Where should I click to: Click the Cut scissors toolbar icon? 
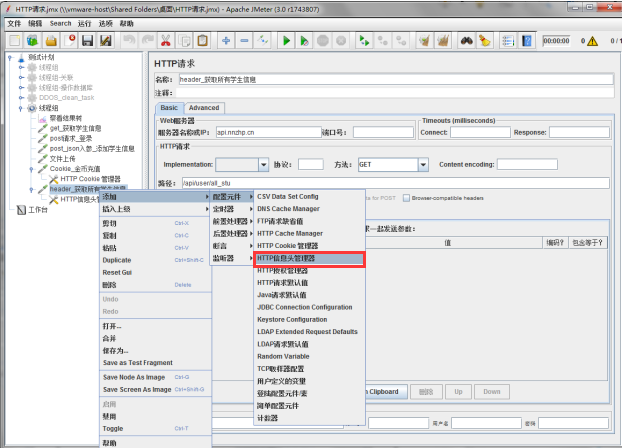point(166,41)
